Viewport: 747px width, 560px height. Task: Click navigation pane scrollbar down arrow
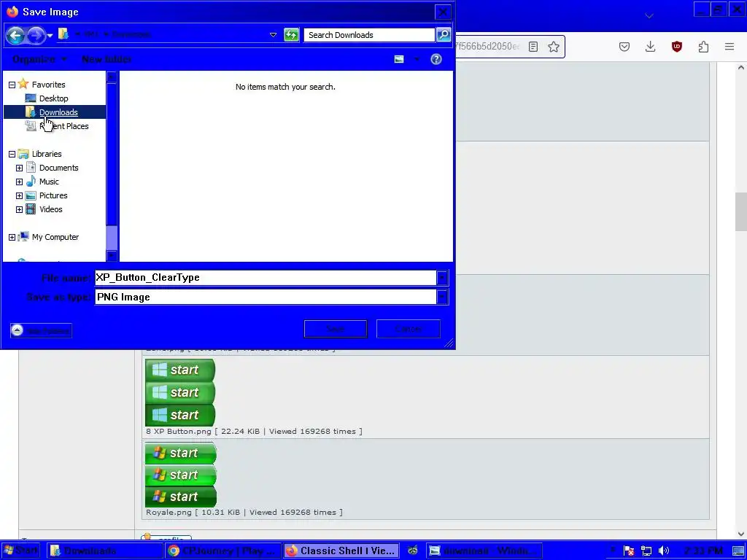112,256
